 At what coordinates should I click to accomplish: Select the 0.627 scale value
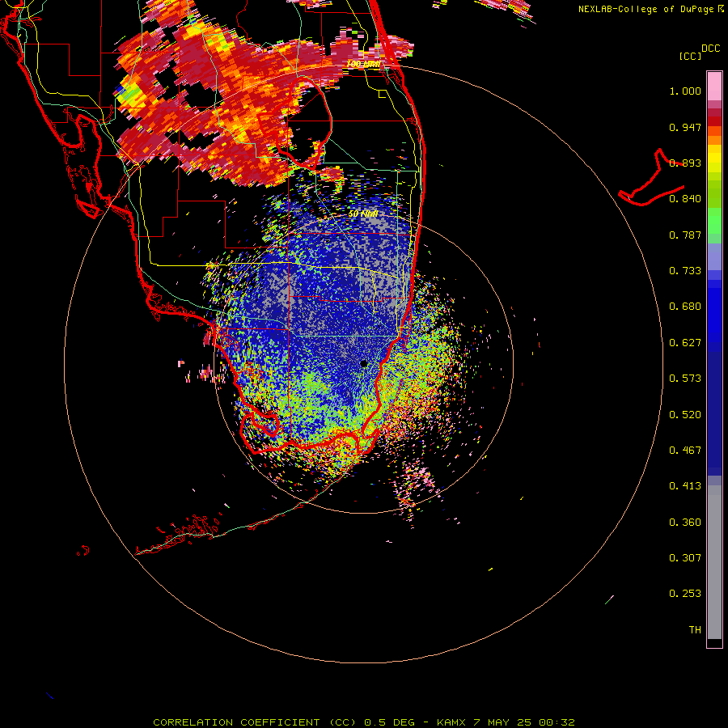coord(685,343)
